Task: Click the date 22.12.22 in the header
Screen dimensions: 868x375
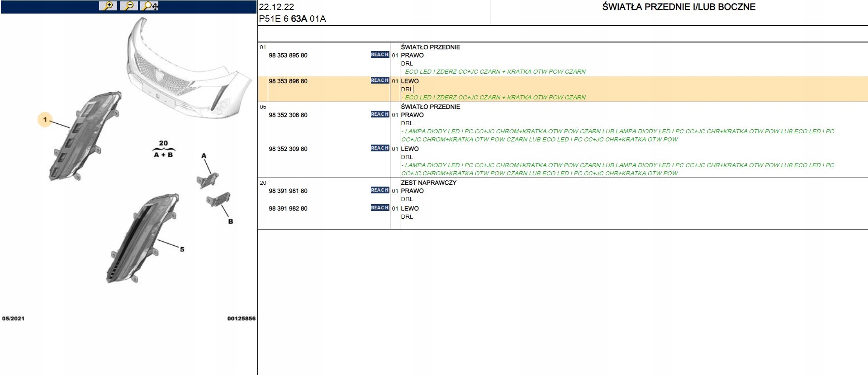Action: (x=276, y=7)
